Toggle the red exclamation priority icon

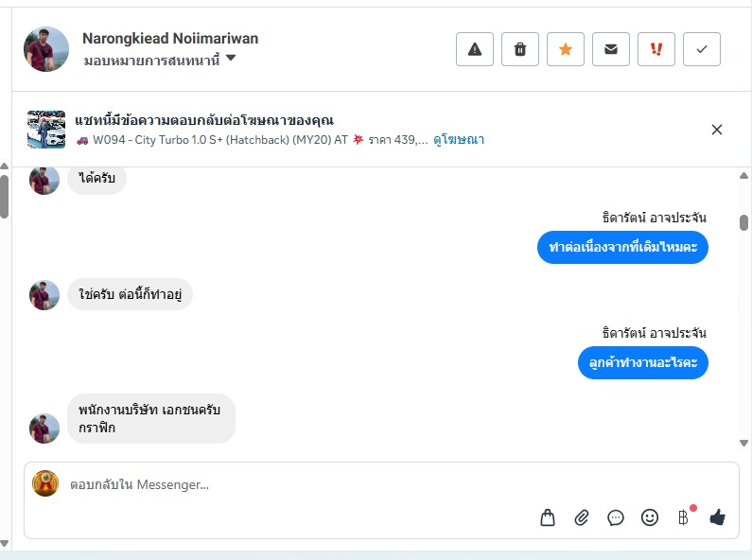(x=656, y=49)
